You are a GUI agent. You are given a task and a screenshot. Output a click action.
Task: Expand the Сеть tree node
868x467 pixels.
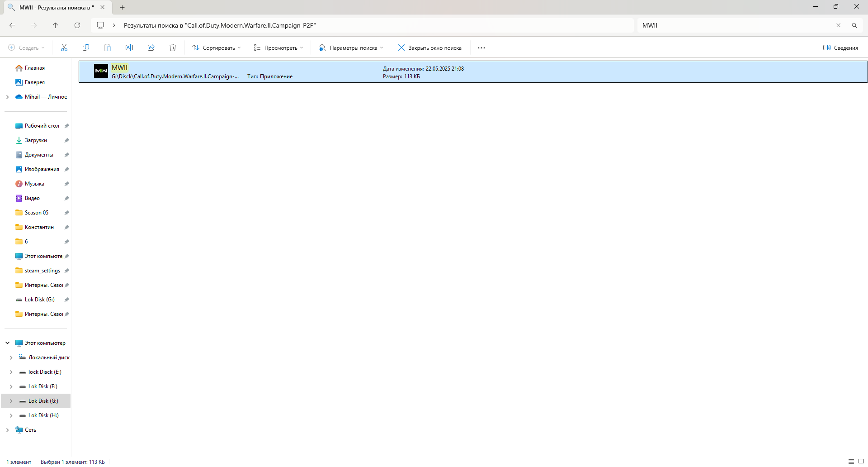coord(7,430)
